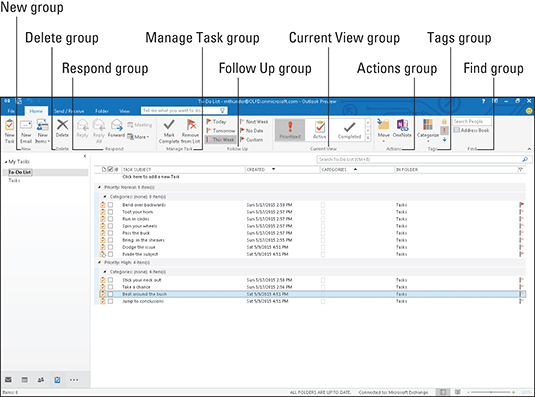Open the More respond options dropdown
The image size is (535, 397).
pos(139,137)
